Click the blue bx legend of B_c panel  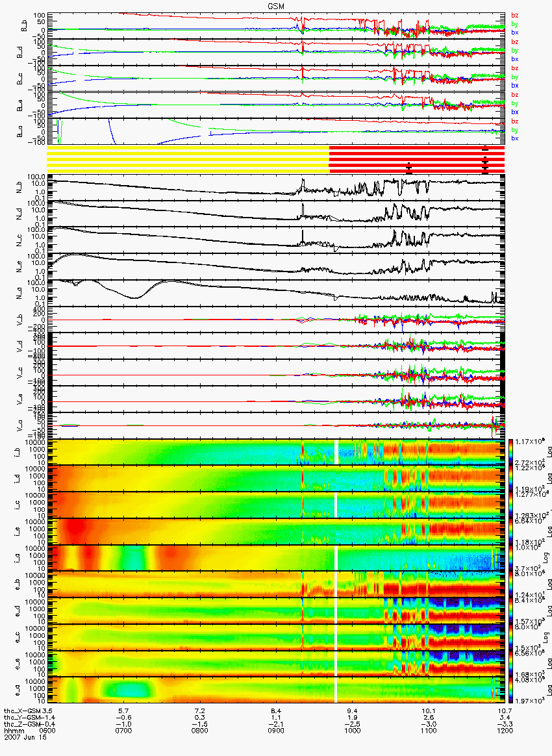[514, 85]
